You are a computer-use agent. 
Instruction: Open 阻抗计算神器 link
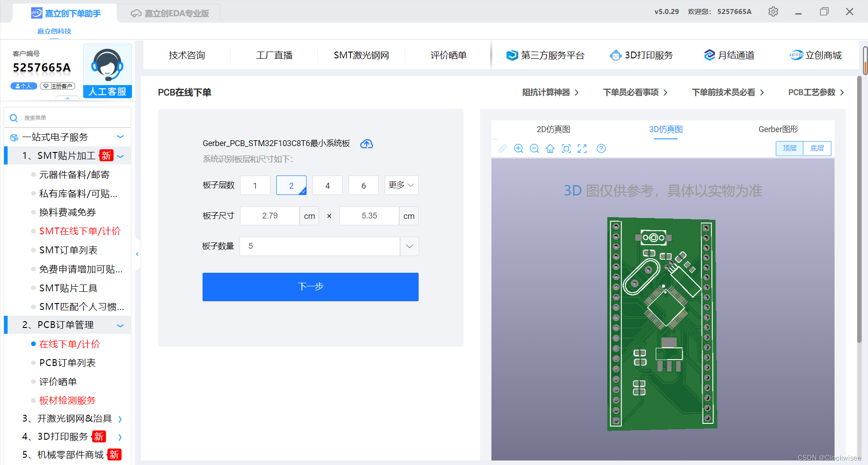[550, 92]
